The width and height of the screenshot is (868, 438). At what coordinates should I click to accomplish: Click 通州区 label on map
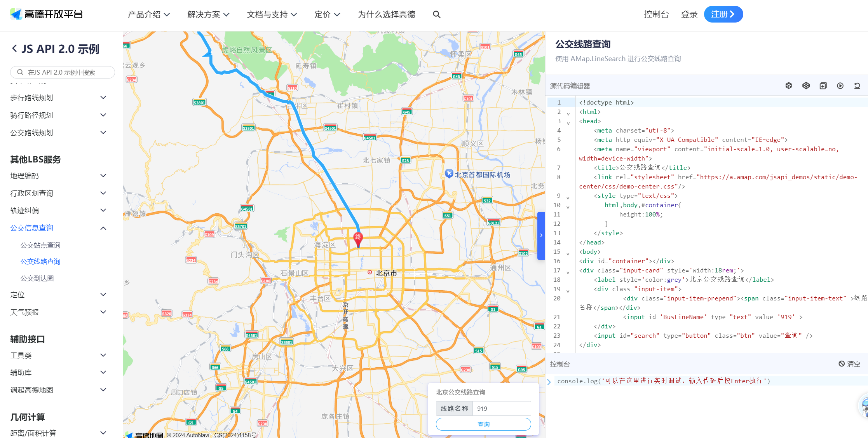click(500, 268)
